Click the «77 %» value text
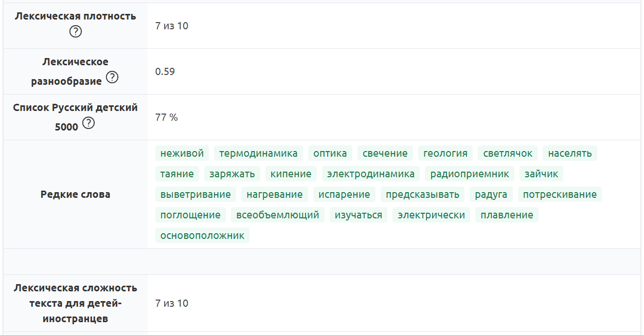 point(166,117)
